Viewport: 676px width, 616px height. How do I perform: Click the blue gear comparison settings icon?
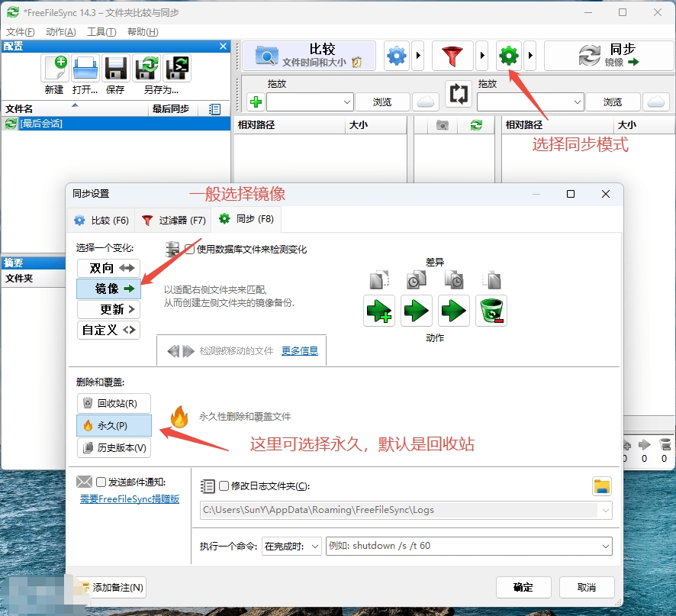[396, 56]
